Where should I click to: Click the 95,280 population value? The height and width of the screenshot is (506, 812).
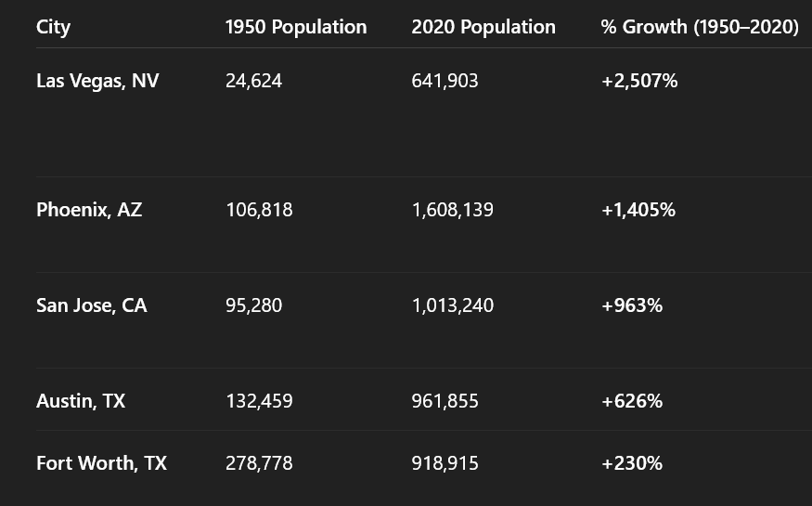click(x=253, y=305)
